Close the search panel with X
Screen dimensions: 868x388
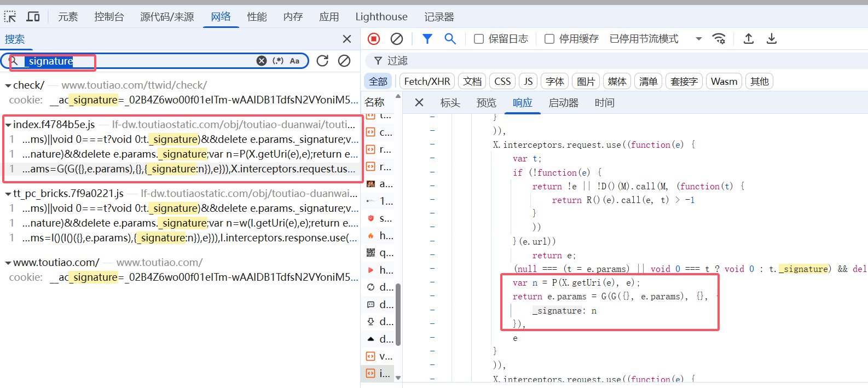[x=347, y=39]
